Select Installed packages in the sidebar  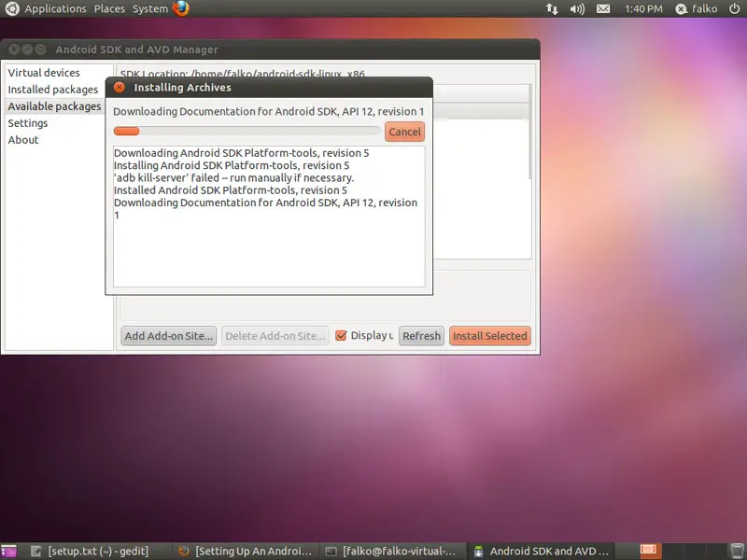pos(53,90)
